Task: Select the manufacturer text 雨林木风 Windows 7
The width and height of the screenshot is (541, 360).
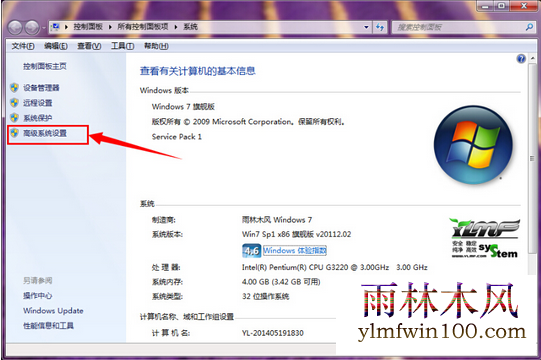Action: (x=277, y=220)
